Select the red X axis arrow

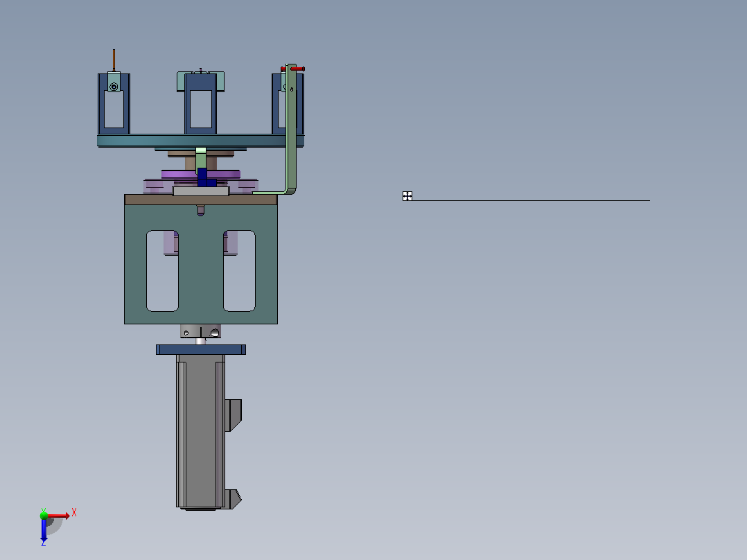coord(59,516)
